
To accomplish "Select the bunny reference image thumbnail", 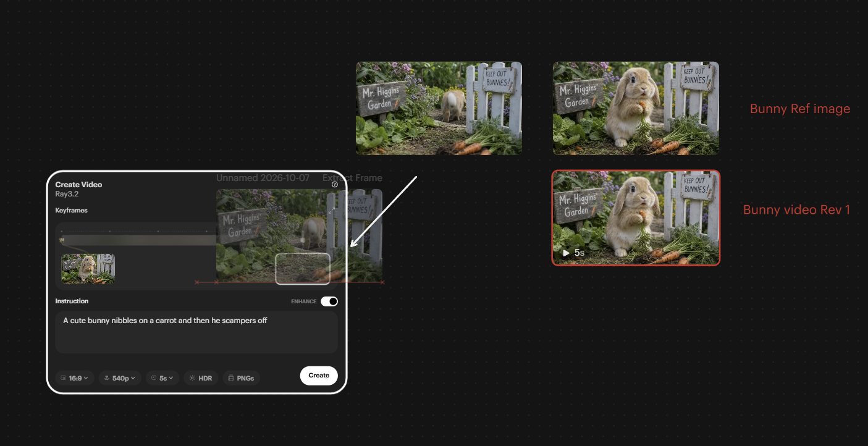I will [636, 108].
